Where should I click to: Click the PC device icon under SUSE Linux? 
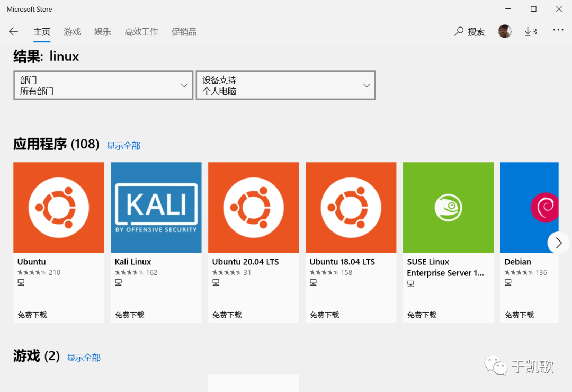pos(411,284)
